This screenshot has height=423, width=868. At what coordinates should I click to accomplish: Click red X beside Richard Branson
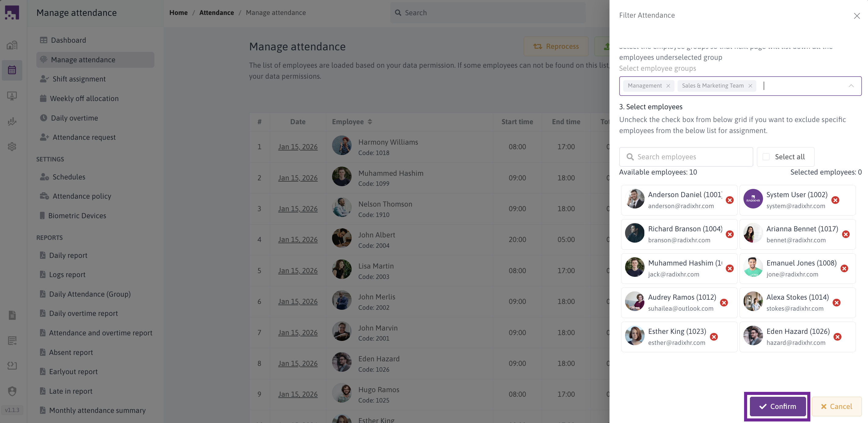coord(729,234)
